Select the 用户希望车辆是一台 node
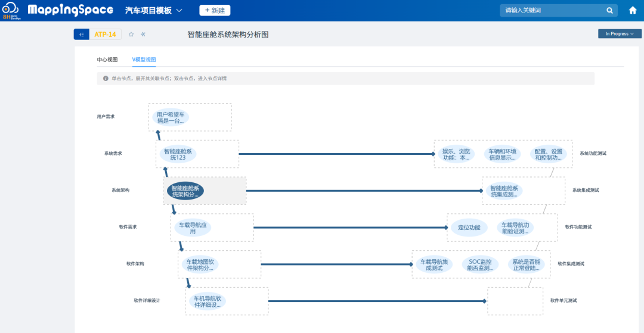Screen dimensions: 644x333 point(169,117)
